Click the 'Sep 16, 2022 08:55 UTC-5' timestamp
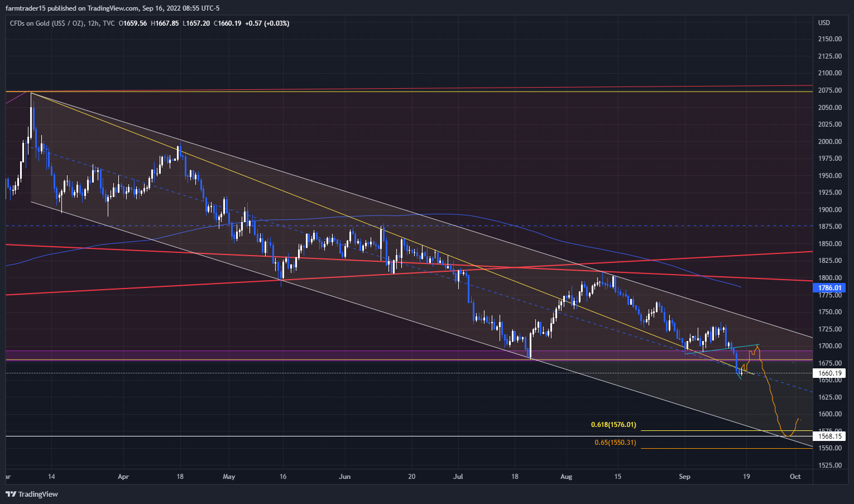The image size is (854, 504). (181, 8)
